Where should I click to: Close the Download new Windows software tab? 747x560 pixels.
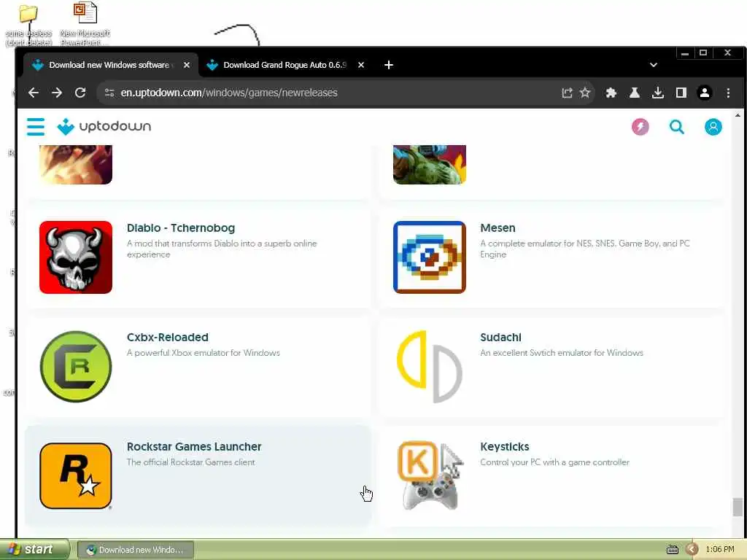click(187, 65)
